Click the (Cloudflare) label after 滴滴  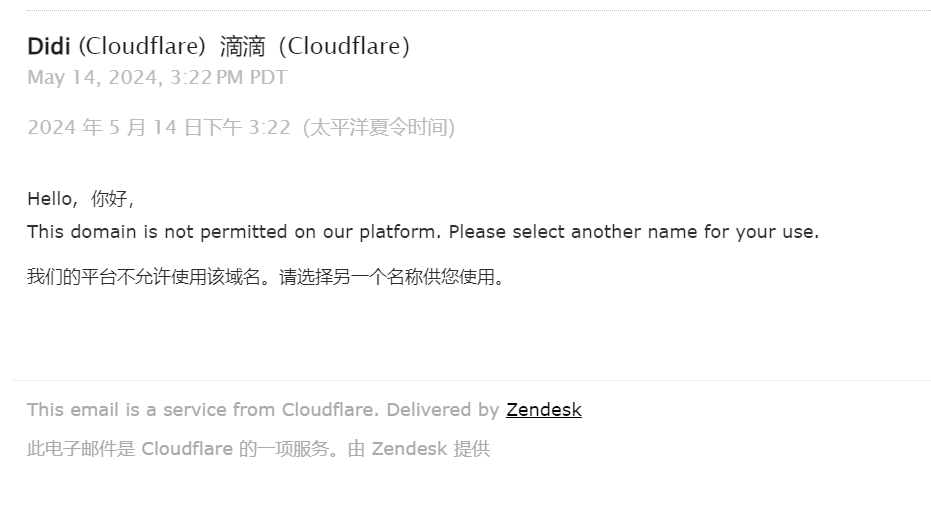(x=344, y=46)
